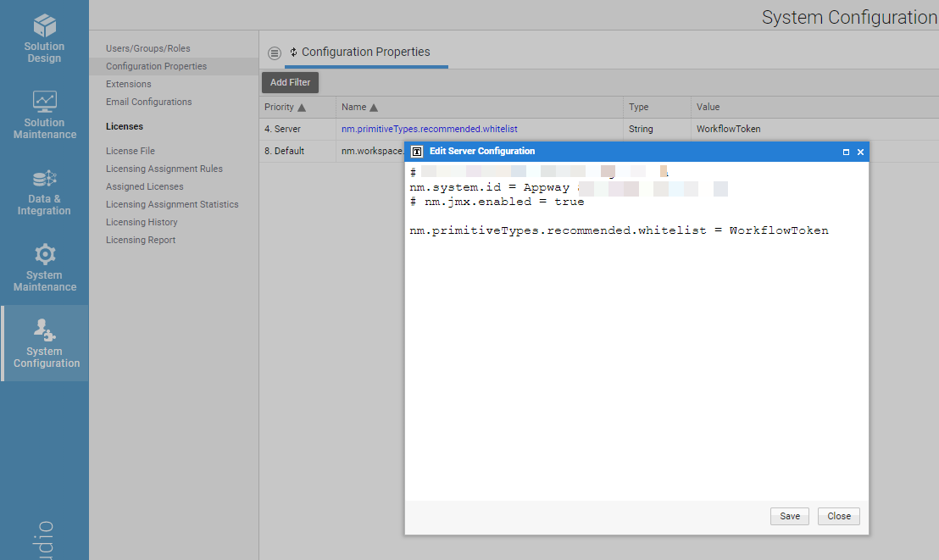
Task: Click the refresh icon on Configuration Properties tab
Action: click(293, 53)
